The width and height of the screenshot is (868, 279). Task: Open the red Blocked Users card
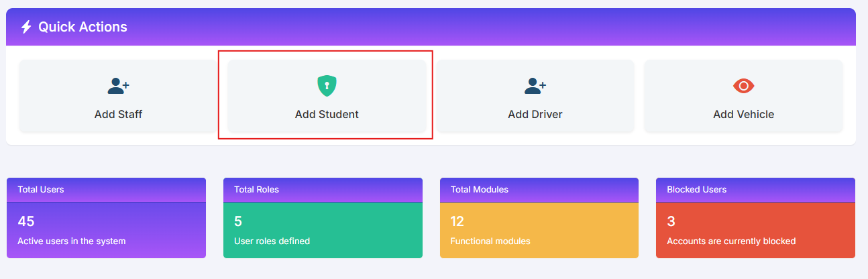coord(755,218)
